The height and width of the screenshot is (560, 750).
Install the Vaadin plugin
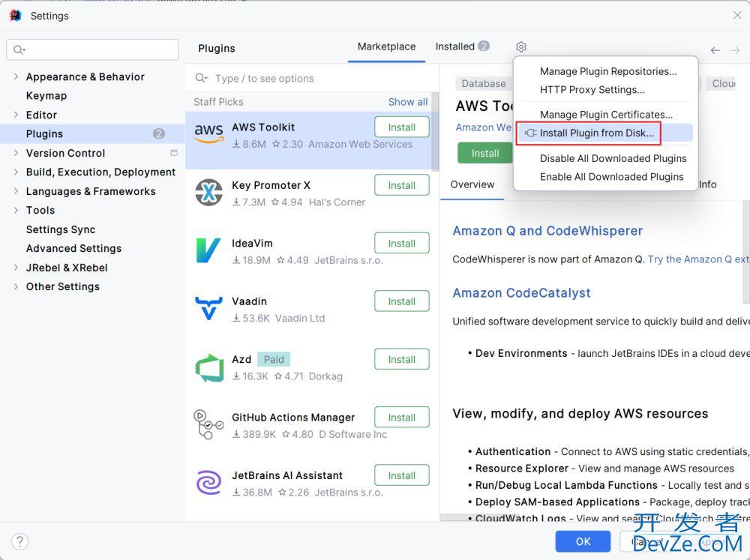402,301
